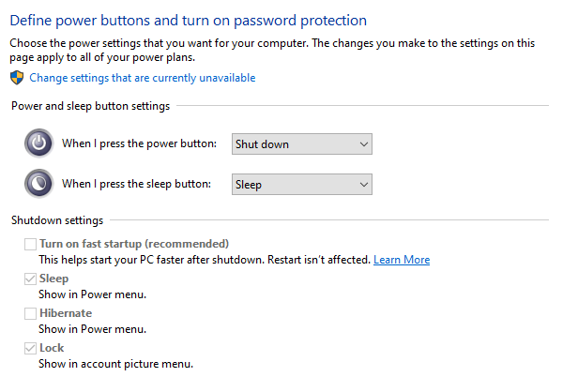This screenshot has height=392, width=578.
Task: Click the crescent moon sleep button icon
Action: click(39, 183)
